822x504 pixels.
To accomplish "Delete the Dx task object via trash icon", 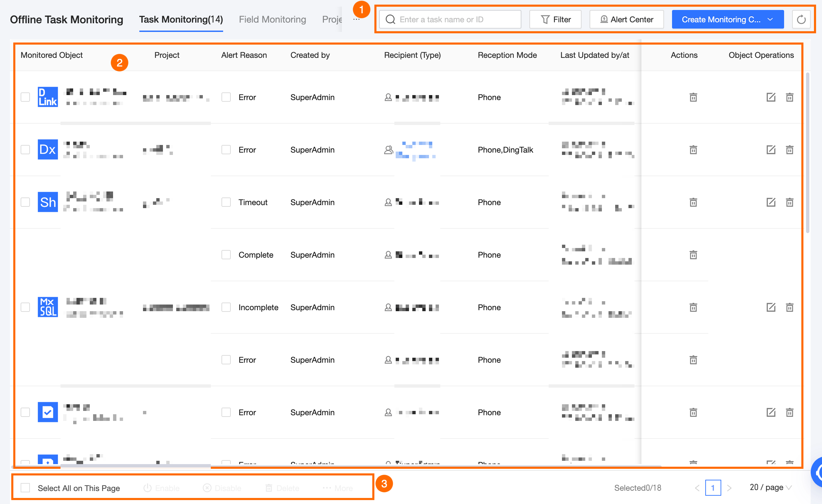I will (789, 150).
